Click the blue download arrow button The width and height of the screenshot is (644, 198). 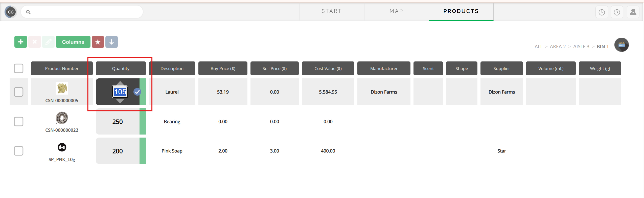point(111,42)
